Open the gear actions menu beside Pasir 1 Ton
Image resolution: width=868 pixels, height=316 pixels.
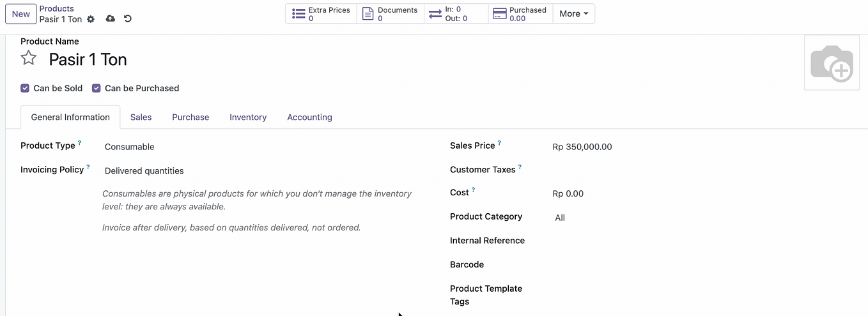[x=91, y=19]
